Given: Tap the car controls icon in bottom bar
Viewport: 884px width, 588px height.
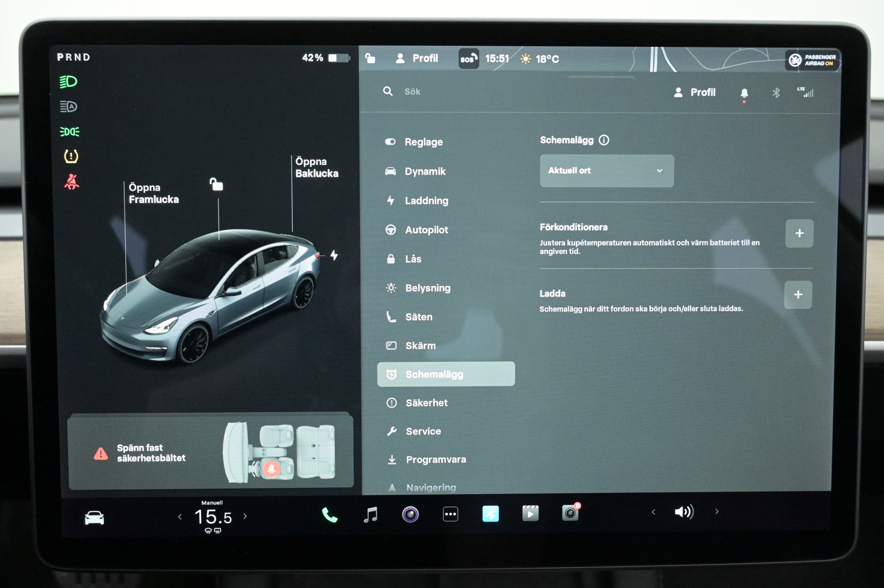Looking at the screenshot, I should [x=94, y=518].
